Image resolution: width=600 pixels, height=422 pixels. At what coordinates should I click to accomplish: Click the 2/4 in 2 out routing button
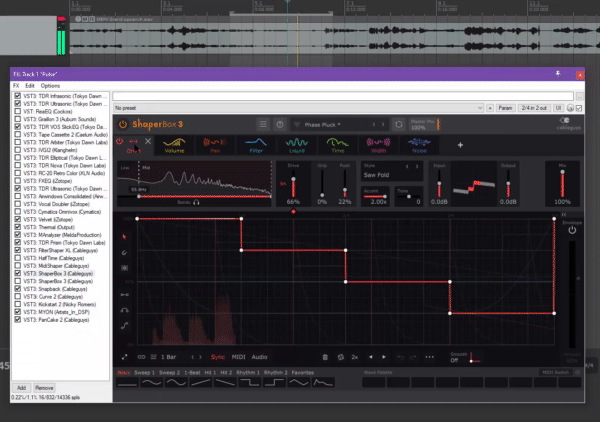click(x=534, y=108)
